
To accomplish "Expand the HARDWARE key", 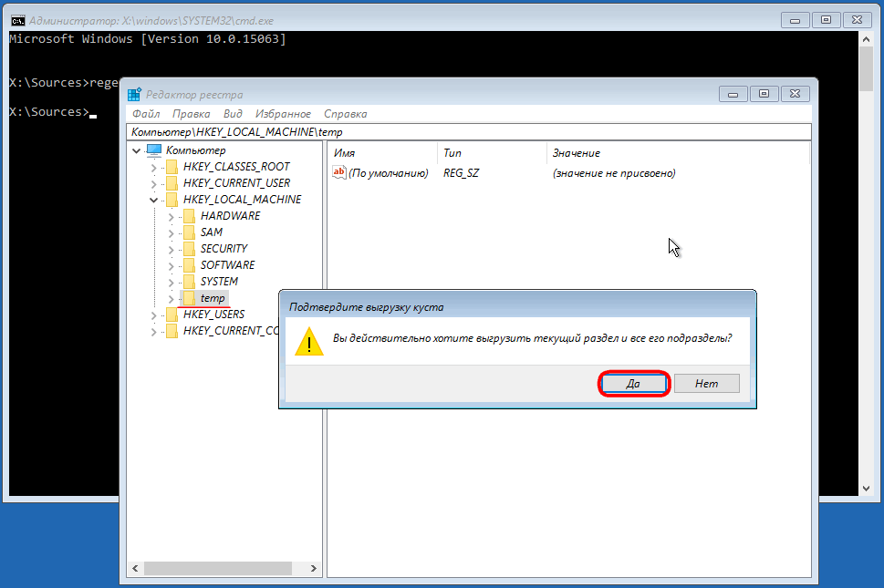I will (x=171, y=216).
